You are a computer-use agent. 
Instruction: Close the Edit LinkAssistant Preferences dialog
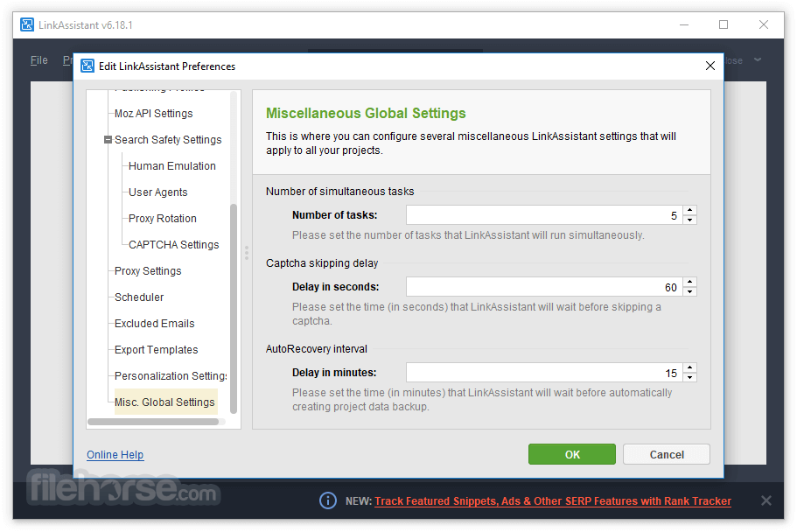[710, 66]
